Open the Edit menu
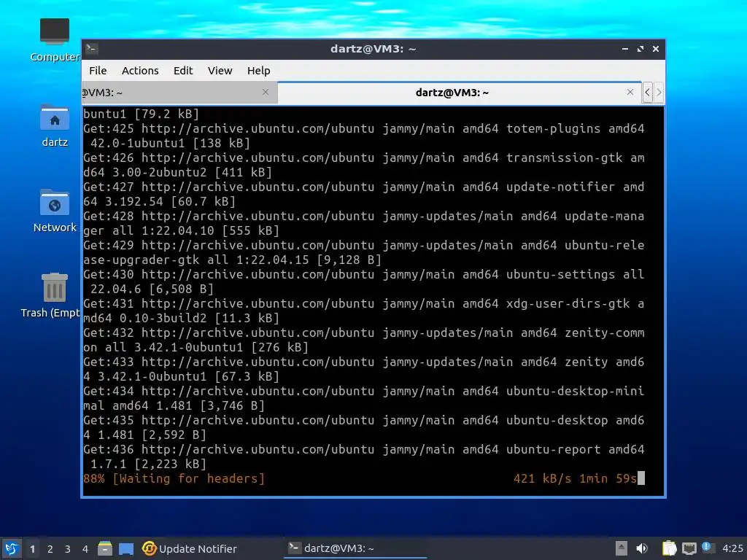747x560 pixels. (183, 71)
